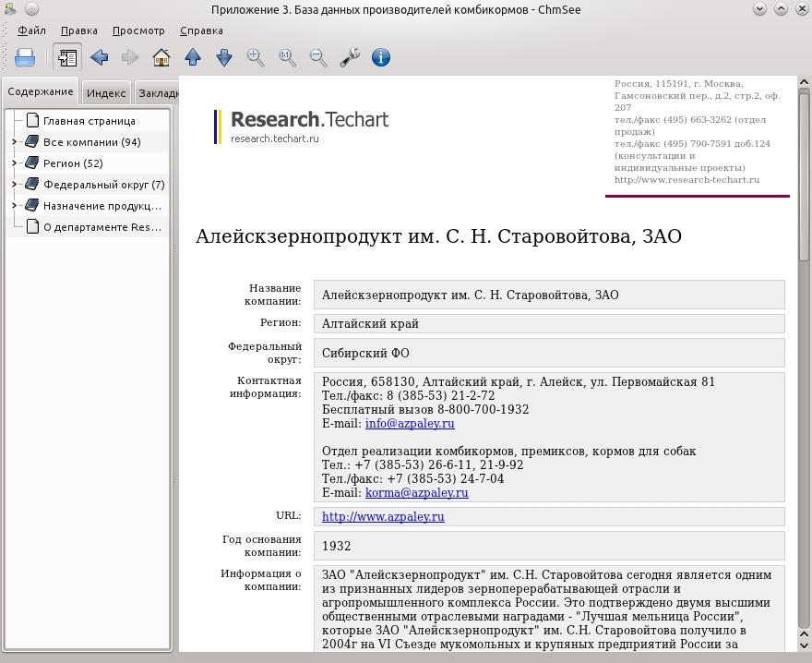
Task: Select Главная страница in the contents tree
Action: click(x=90, y=121)
